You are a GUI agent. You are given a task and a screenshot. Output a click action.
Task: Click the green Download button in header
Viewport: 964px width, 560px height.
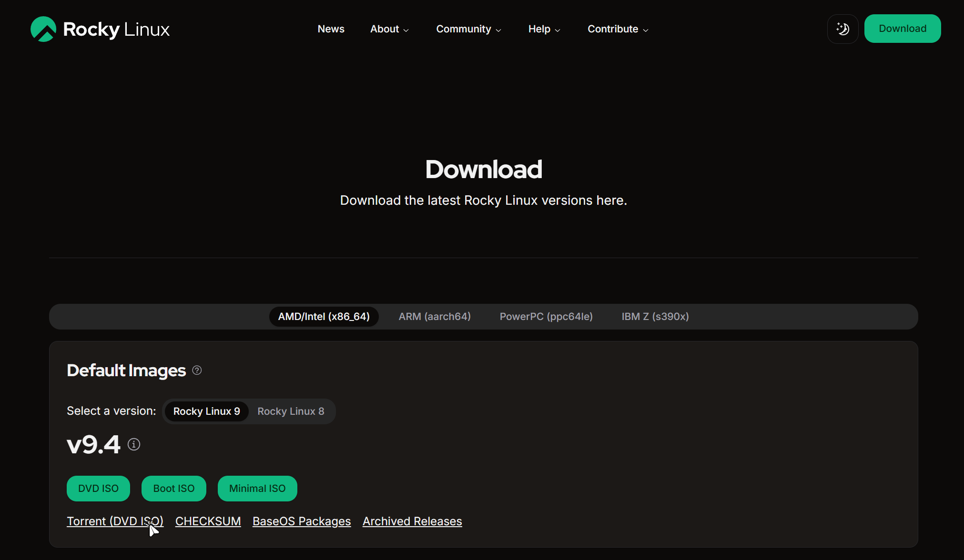(x=903, y=29)
